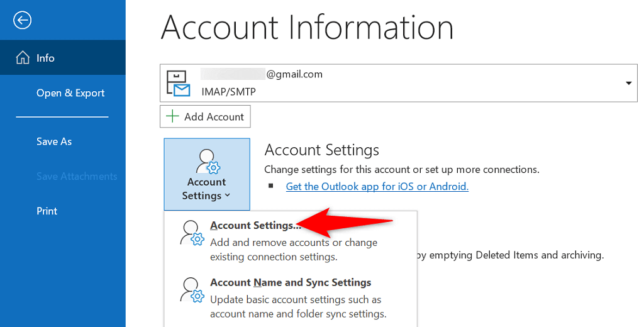This screenshot has height=327, width=644.
Task: Choose Account Settings... from the dropdown menu
Action: (255, 225)
